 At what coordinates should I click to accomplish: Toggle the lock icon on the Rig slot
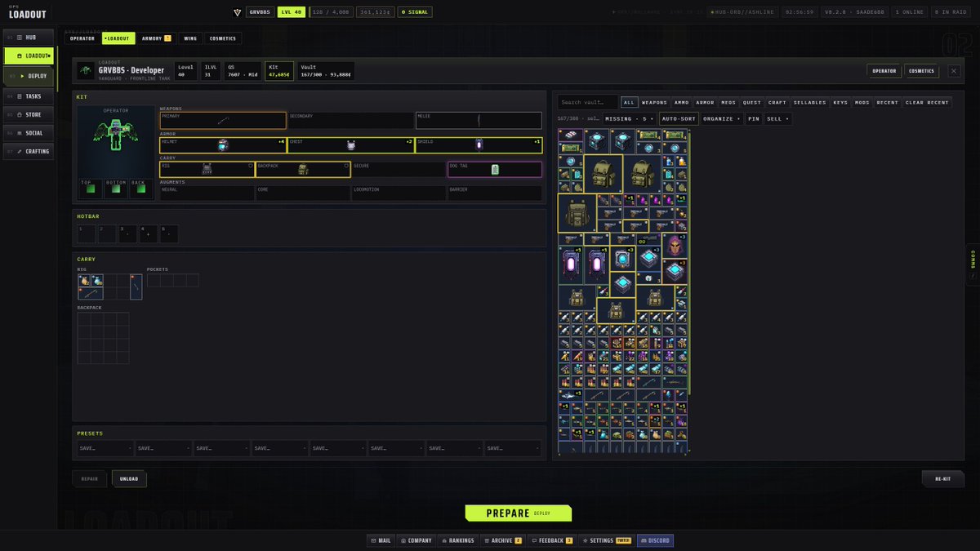coord(251,165)
